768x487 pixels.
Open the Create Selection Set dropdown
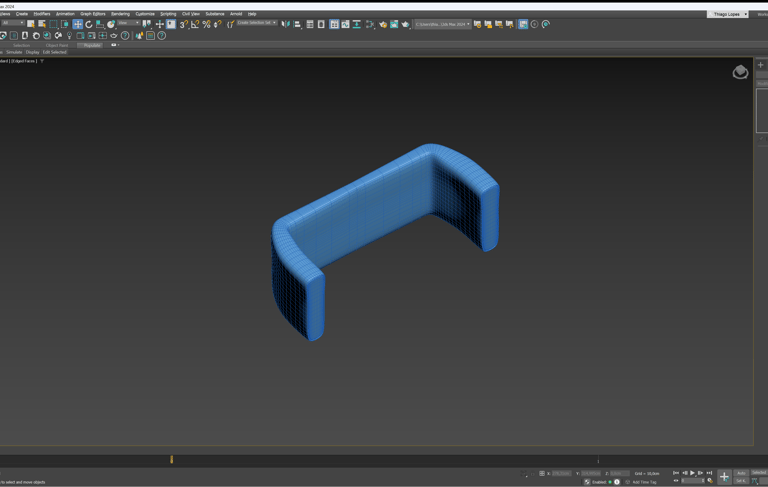pos(257,23)
